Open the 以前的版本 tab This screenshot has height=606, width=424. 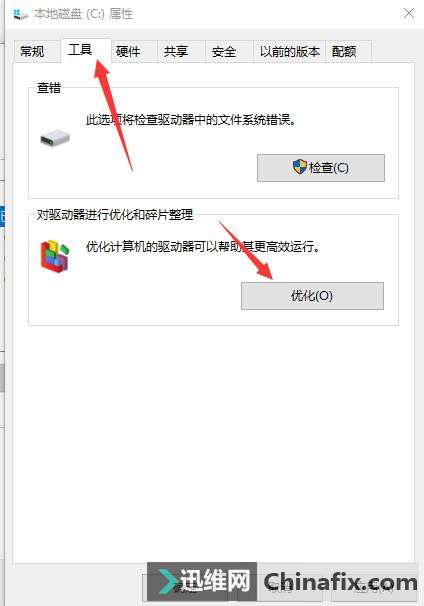289,51
